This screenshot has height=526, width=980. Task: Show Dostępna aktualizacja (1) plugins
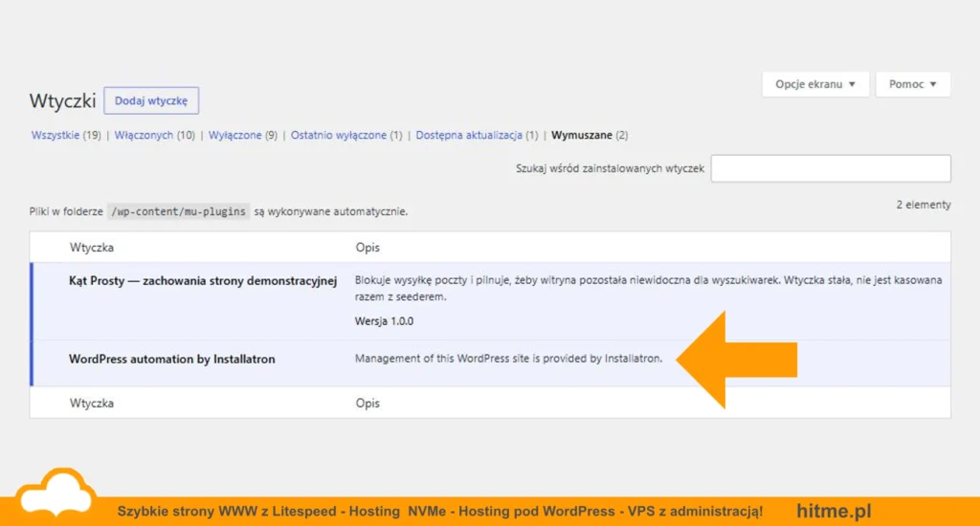(x=477, y=135)
